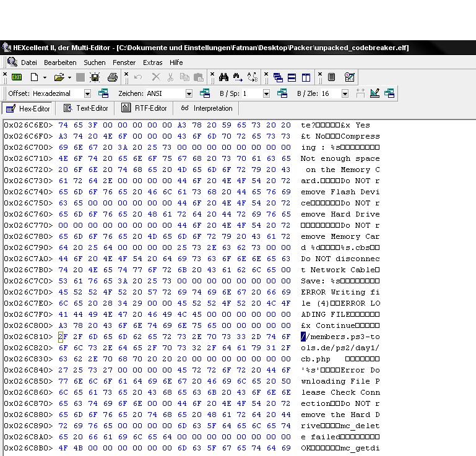Click ASCII text 'wnloading File P'

coord(340,381)
